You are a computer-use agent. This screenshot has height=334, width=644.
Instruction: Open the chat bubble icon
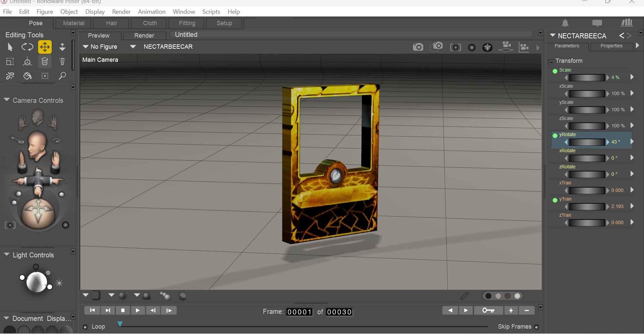597,23
